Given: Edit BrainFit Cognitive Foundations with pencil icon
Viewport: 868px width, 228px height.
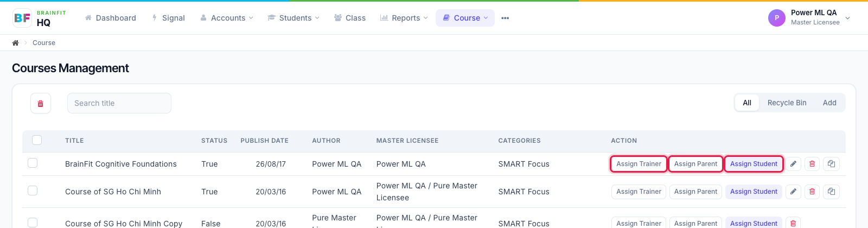Looking at the screenshot, I should [x=793, y=164].
